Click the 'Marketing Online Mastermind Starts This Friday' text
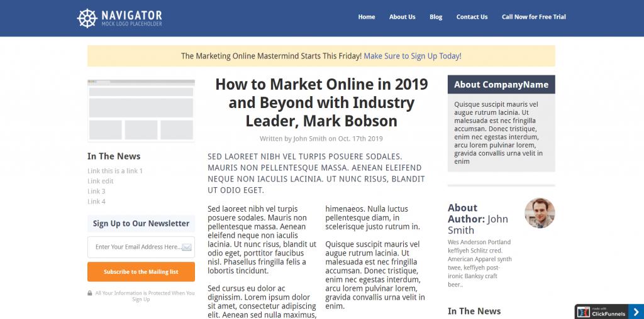The image size is (644, 319). click(272, 56)
